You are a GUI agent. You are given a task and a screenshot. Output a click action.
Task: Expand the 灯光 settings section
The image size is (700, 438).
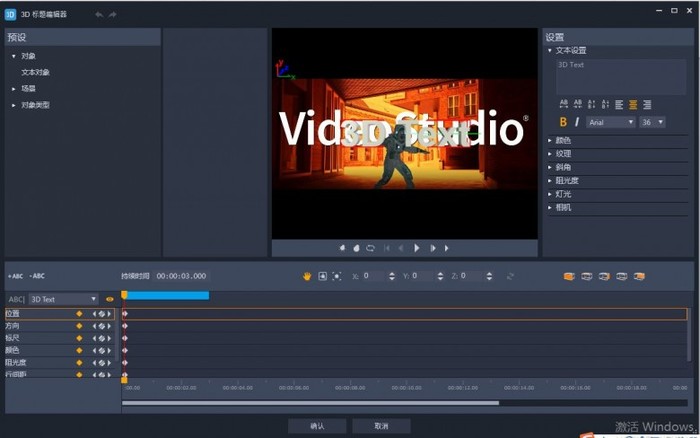[x=550, y=194]
